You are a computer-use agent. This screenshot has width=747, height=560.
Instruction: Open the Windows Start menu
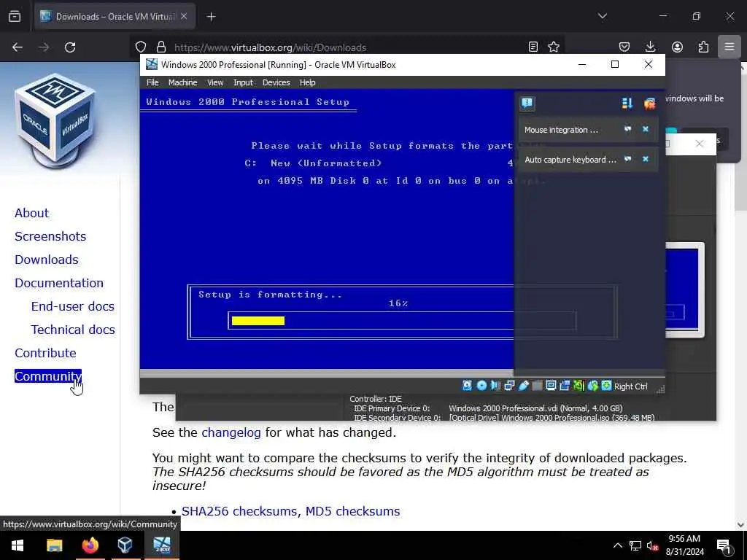tap(18, 545)
